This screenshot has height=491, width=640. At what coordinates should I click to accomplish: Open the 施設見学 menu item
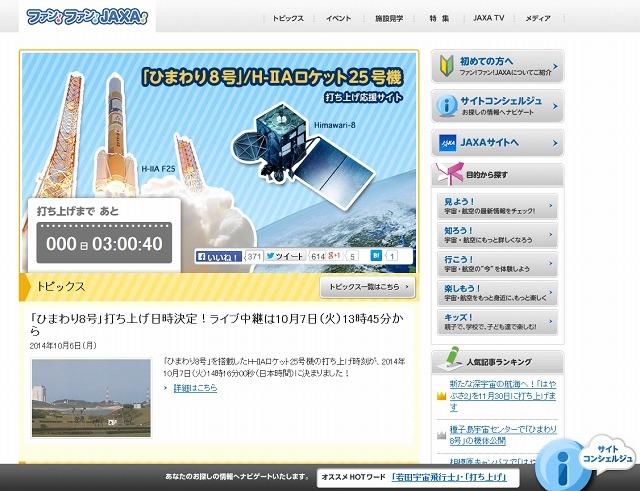click(389, 18)
